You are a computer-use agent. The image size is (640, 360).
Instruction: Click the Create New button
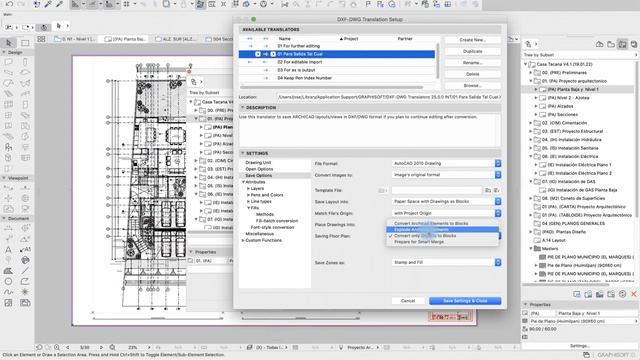coord(472,40)
